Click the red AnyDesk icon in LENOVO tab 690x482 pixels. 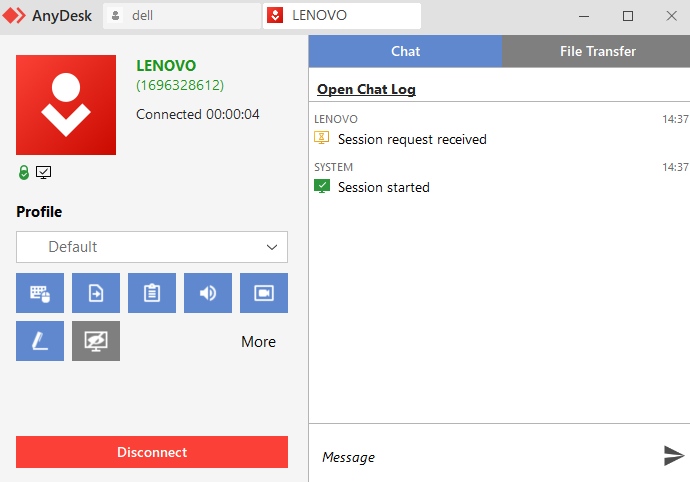point(275,15)
